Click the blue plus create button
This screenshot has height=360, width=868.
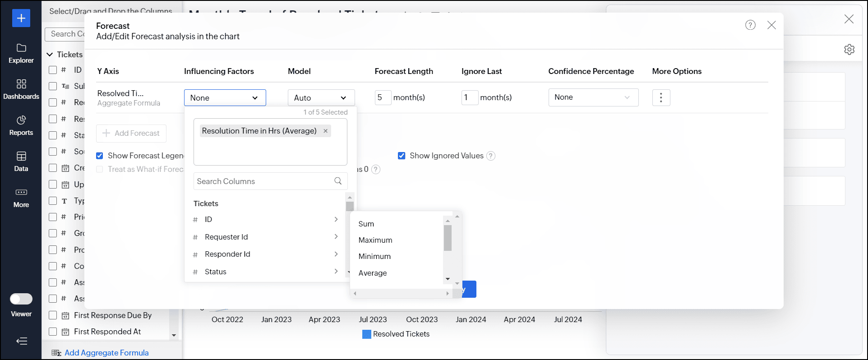21,18
